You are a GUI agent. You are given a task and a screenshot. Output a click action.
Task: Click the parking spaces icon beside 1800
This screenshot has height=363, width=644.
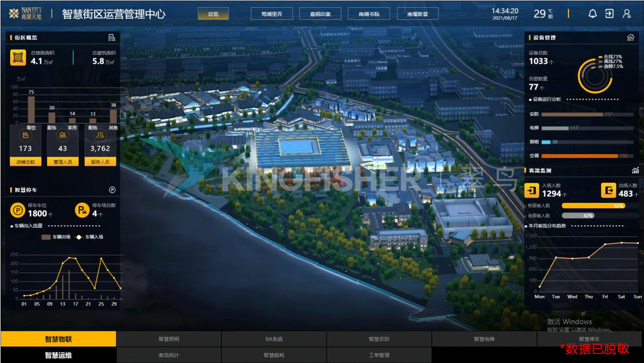(18, 209)
